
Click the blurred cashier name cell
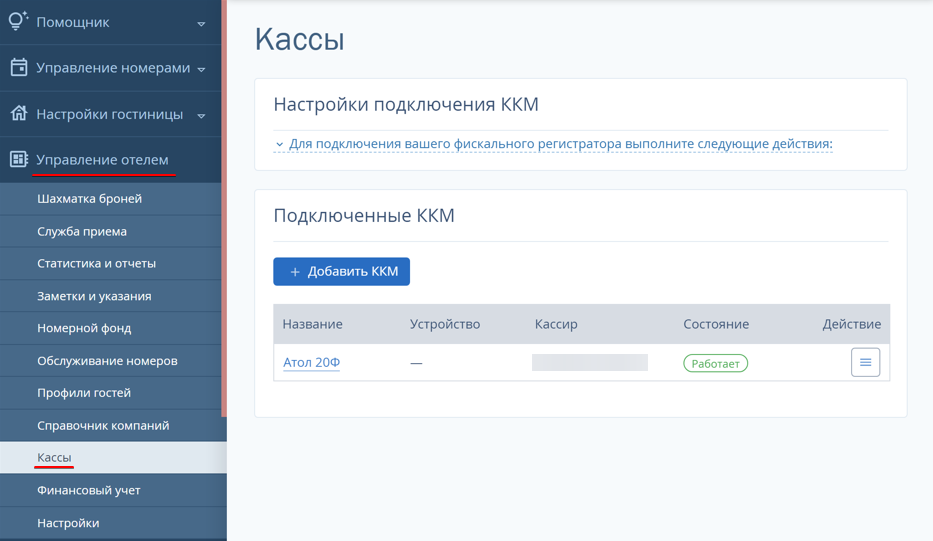pyautogui.click(x=590, y=362)
